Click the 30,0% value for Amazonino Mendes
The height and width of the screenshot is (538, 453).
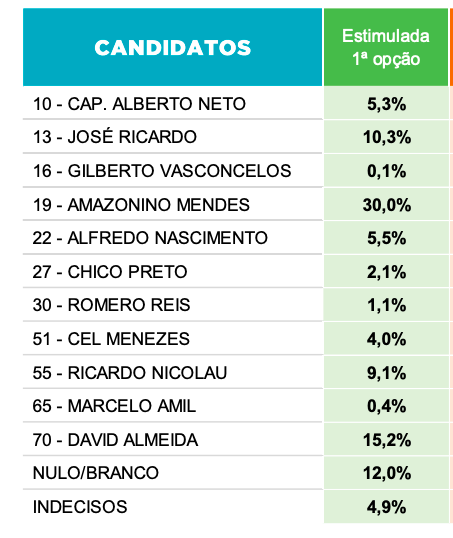(386, 205)
